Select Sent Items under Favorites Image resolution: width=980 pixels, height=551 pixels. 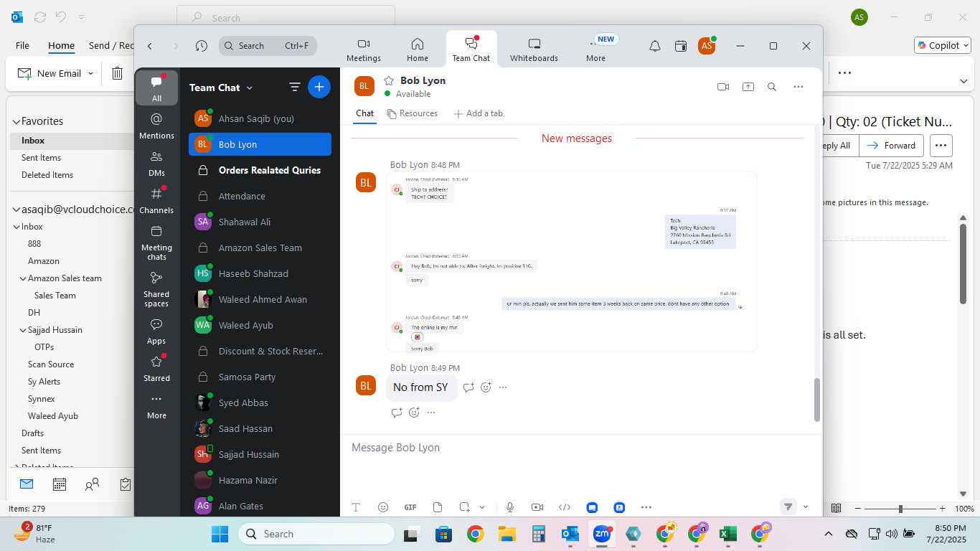41,158
